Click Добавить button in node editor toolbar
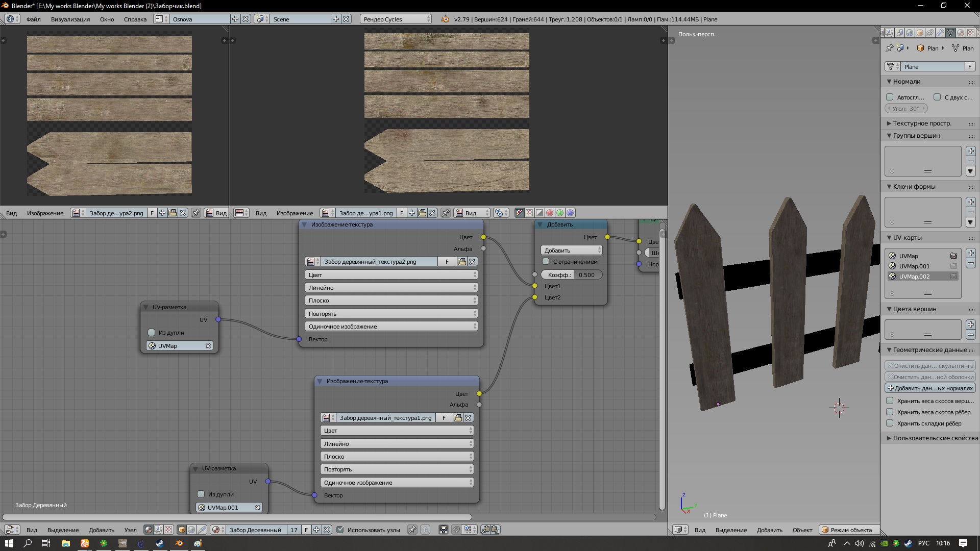 click(102, 530)
